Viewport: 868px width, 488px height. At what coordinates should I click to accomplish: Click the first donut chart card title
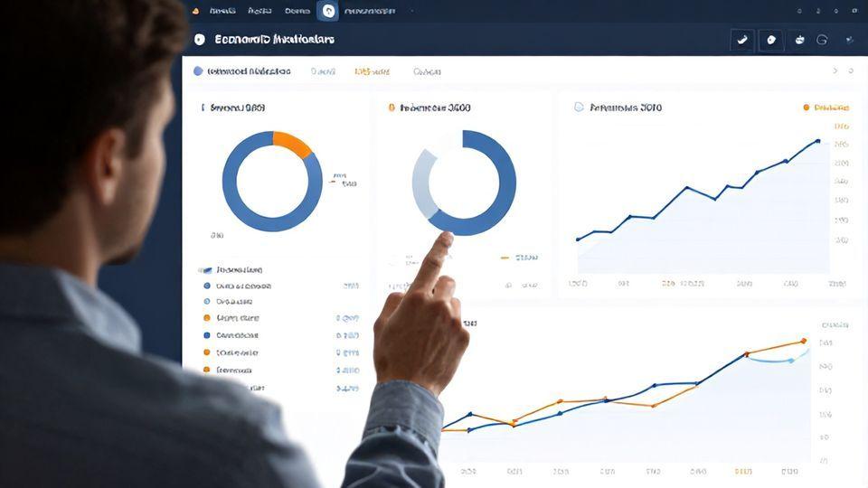tap(237, 108)
